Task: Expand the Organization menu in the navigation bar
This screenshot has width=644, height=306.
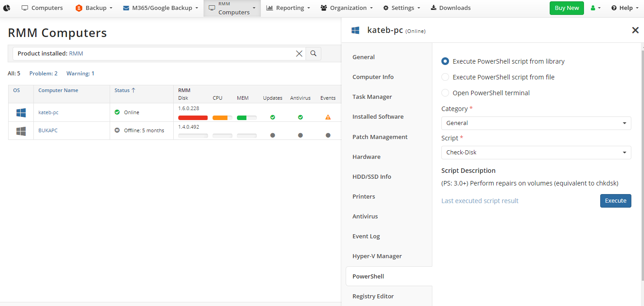Action: tap(347, 8)
